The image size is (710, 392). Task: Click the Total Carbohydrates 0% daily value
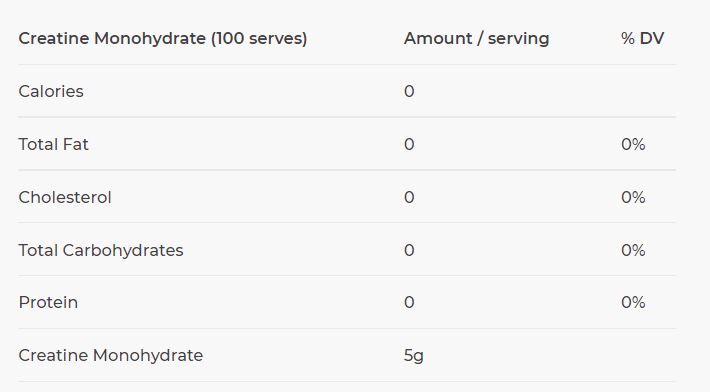(x=633, y=250)
